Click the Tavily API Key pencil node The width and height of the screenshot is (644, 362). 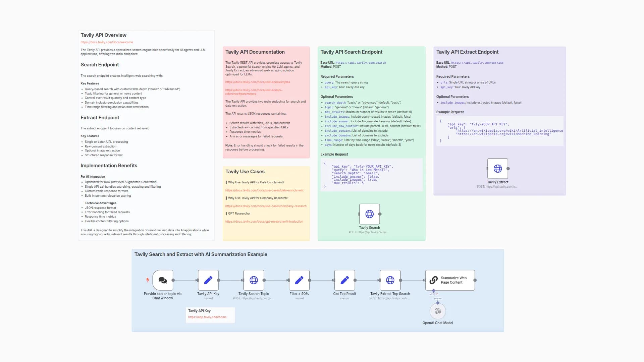click(208, 280)
